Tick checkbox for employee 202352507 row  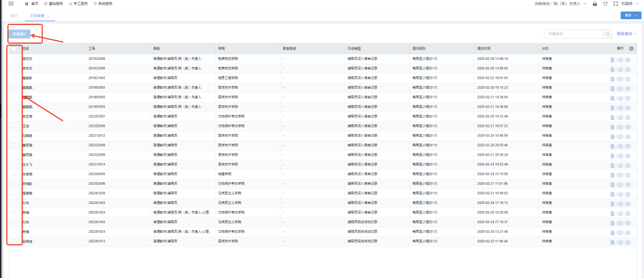[x=14, y=117]
